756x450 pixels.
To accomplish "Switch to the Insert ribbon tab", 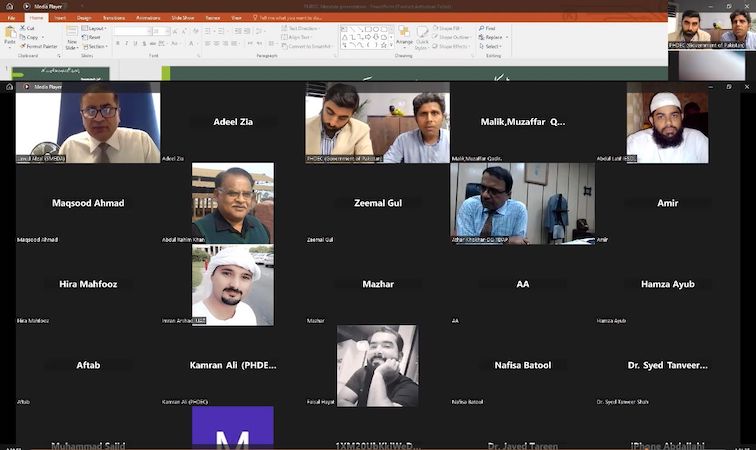I will point(60,17).
